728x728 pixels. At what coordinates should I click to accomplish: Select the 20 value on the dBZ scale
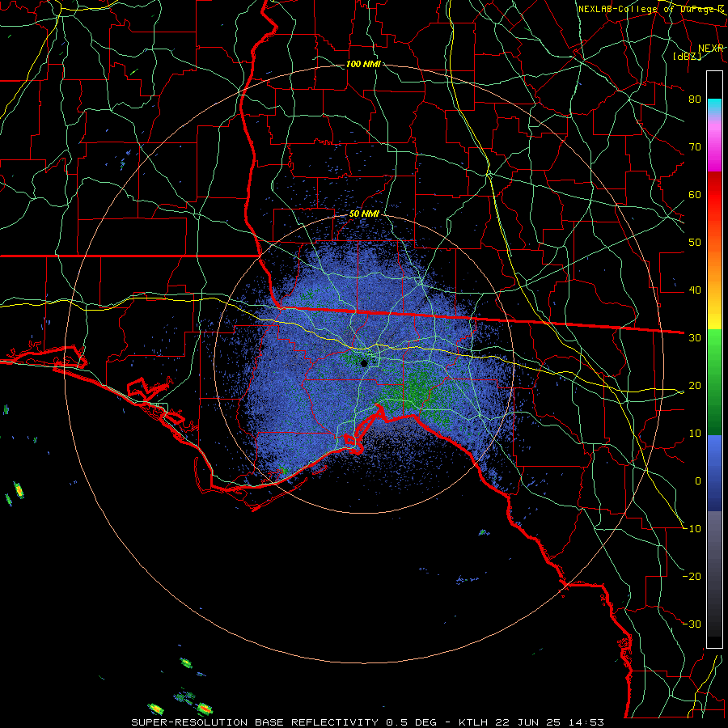coord(695,385)
